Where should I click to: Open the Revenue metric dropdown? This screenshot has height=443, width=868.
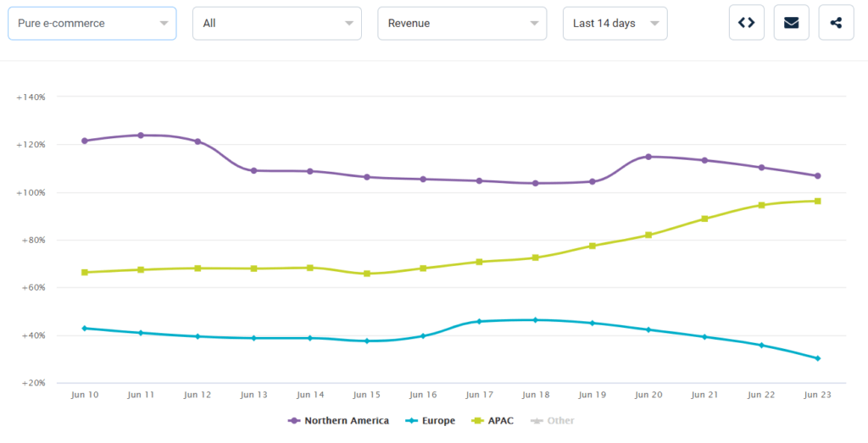462,24
